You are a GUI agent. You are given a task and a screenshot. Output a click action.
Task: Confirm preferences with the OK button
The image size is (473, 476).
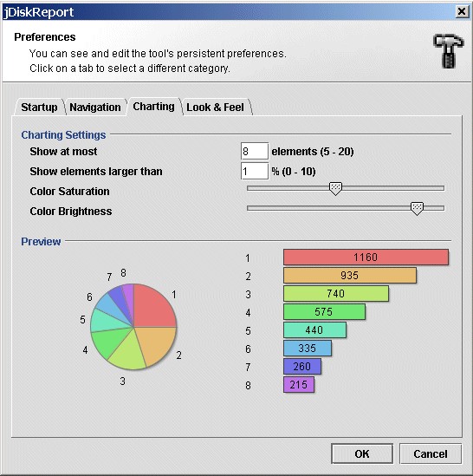click(x=362, y=453)
